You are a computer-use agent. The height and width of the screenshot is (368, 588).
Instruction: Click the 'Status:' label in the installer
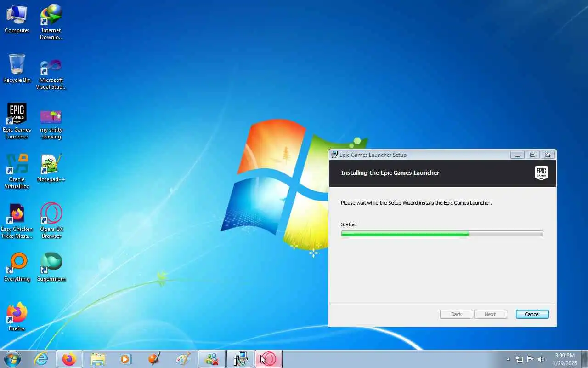pos(349,224)
